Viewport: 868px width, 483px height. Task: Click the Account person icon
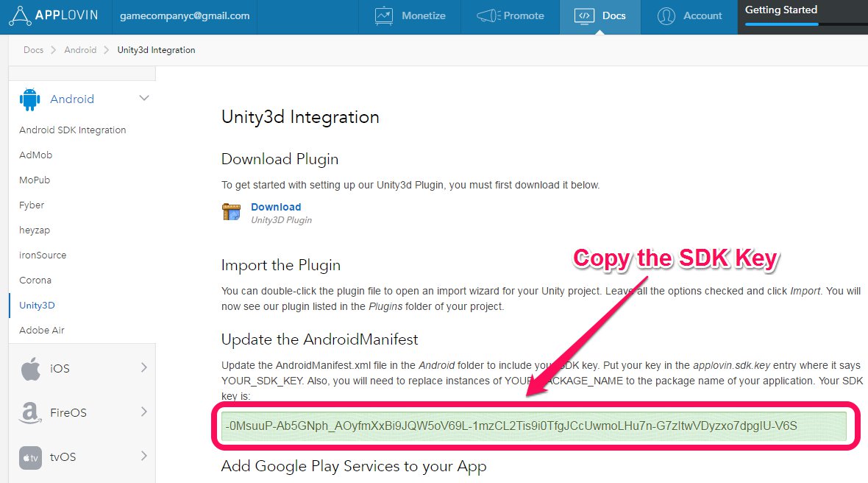click(666, 15)
